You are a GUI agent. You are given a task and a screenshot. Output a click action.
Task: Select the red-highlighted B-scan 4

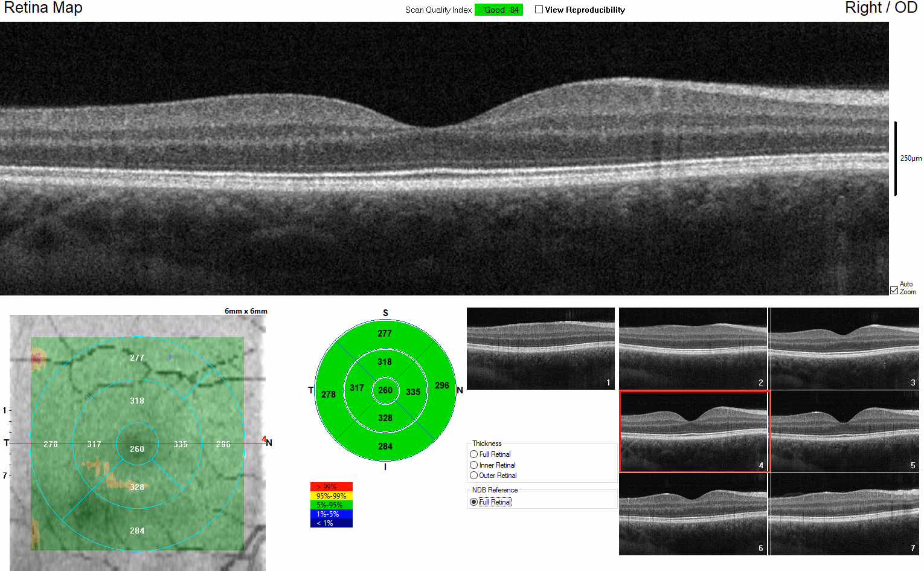(x=693, y=431)
